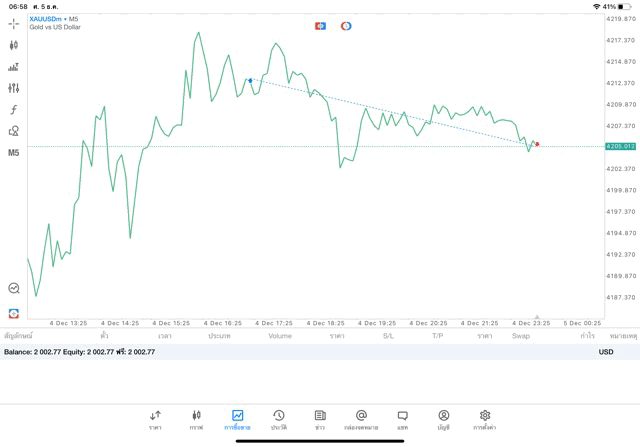Click the bar chart tool icon
This screenshot has height=447, width=640.
coord(14,67)
